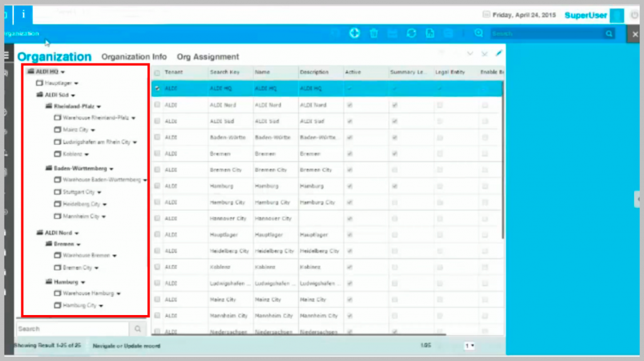Screen dimensions: 644x361
Task: Open the dropdown arrow next to ALDI HQ
Action: 63,72
